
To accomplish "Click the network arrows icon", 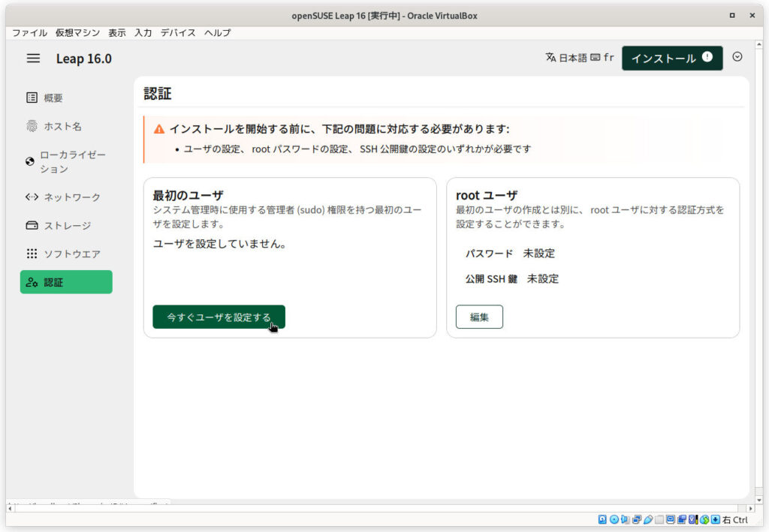I will (32, 197).
